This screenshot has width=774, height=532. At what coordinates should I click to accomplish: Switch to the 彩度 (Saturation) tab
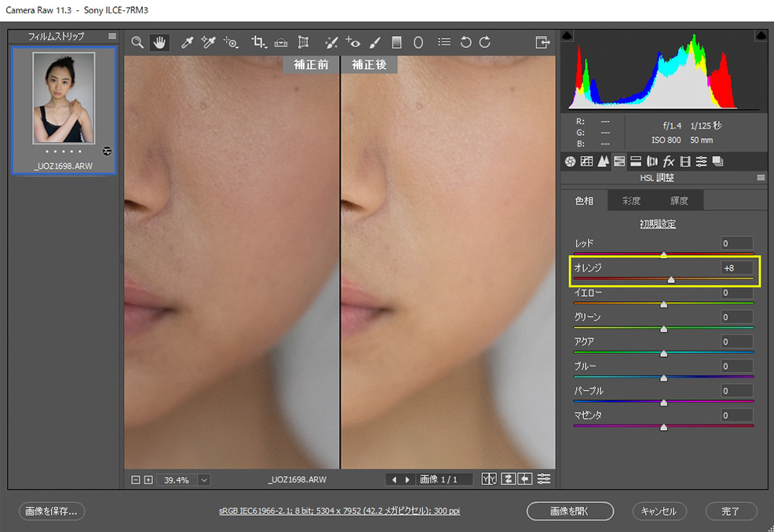[x=632, y=201]
